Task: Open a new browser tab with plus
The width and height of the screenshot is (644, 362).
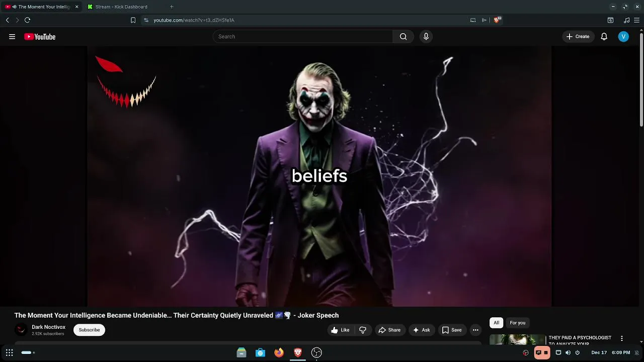Action: tap(172, 7)
